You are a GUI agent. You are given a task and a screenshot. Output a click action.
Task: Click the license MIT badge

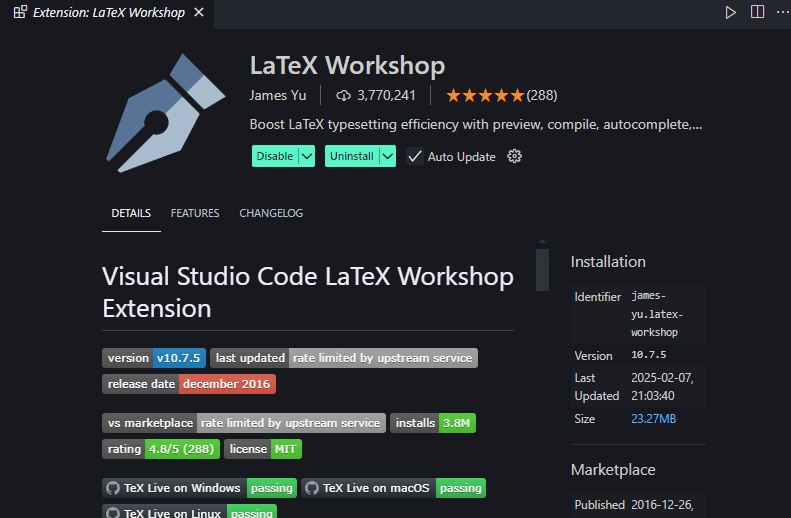pyautogui.click(x=263, y=449)
